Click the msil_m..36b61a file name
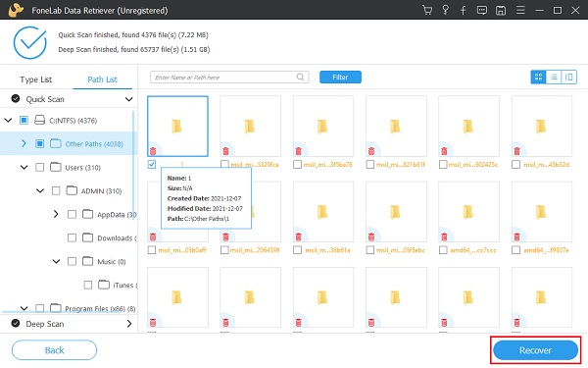This screenshot has width=588, height=368. [327, 250]
